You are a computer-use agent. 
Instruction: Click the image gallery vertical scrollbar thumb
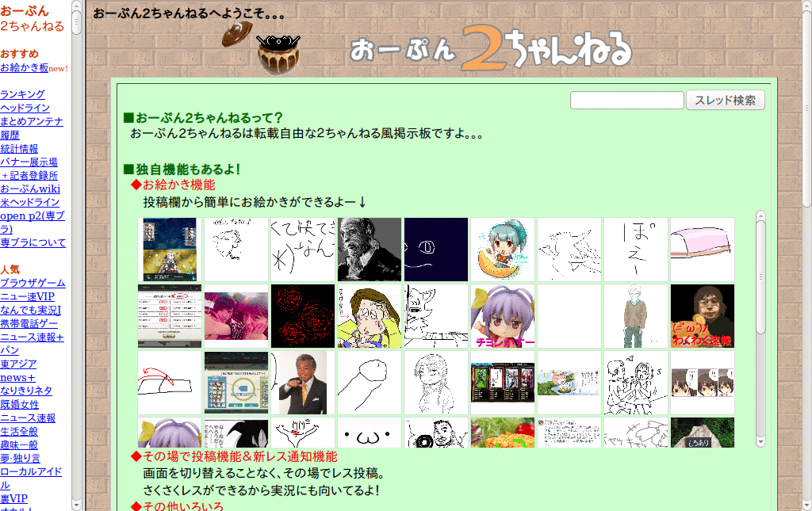click(x=760, y=277)
